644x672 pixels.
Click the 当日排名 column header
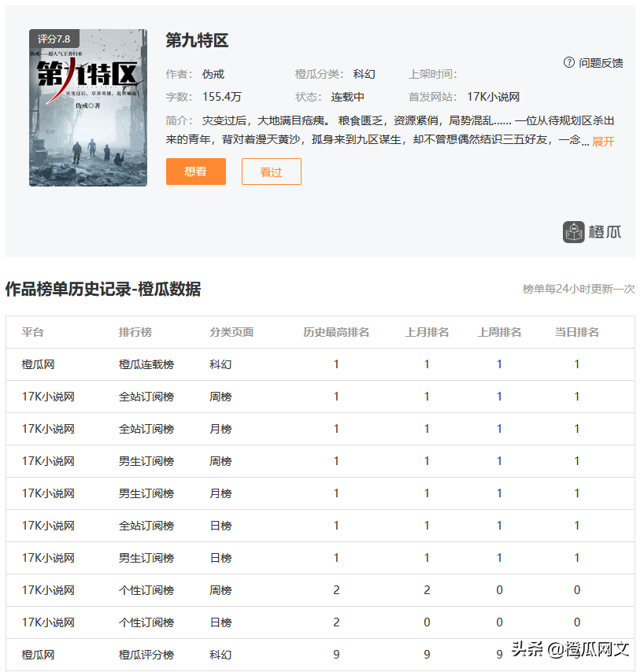577,332
